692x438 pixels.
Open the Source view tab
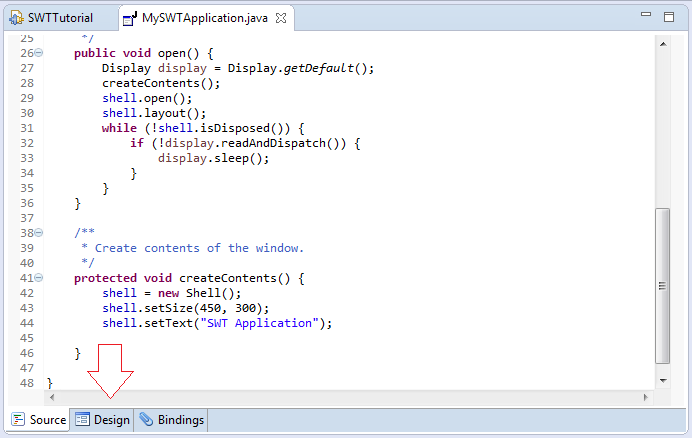(39, 419)
